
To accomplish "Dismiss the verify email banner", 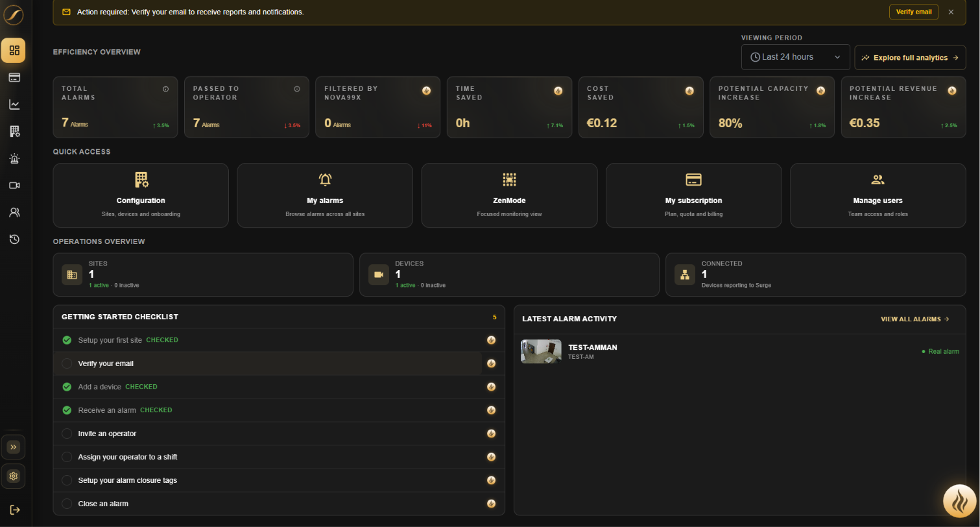I will tap(951, 12).
